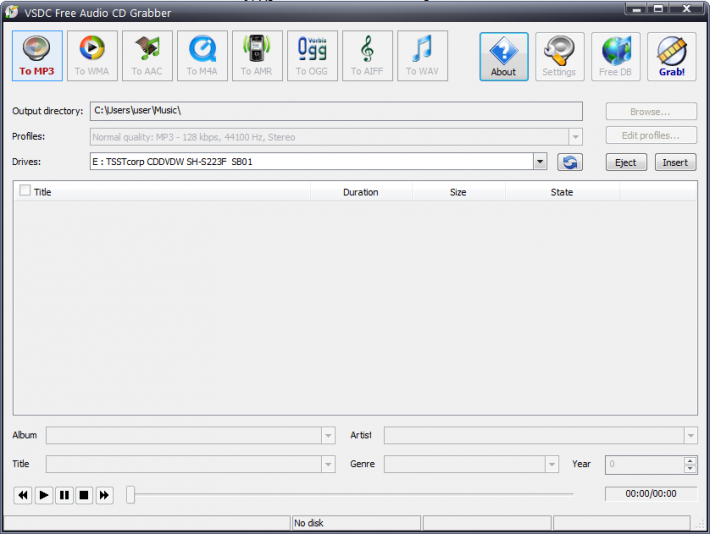The image size is (710, 534).
Task: Maximize the VSDC window
Action: (x=658, y=9)
